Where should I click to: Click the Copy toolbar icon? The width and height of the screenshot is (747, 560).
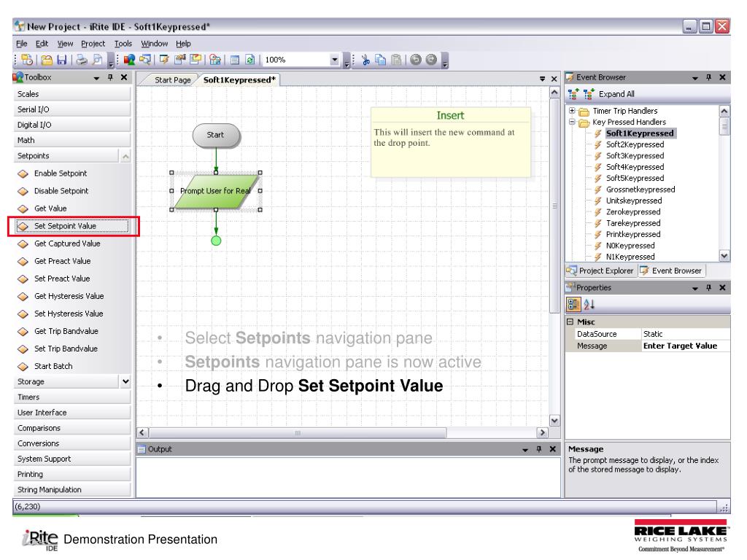(380, 60)
